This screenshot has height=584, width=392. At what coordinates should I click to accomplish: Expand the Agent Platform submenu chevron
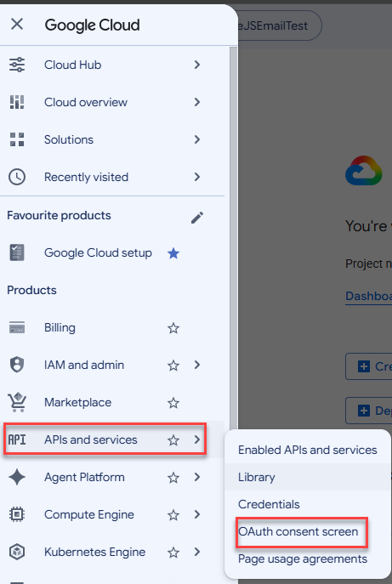[x=197, y=477]
